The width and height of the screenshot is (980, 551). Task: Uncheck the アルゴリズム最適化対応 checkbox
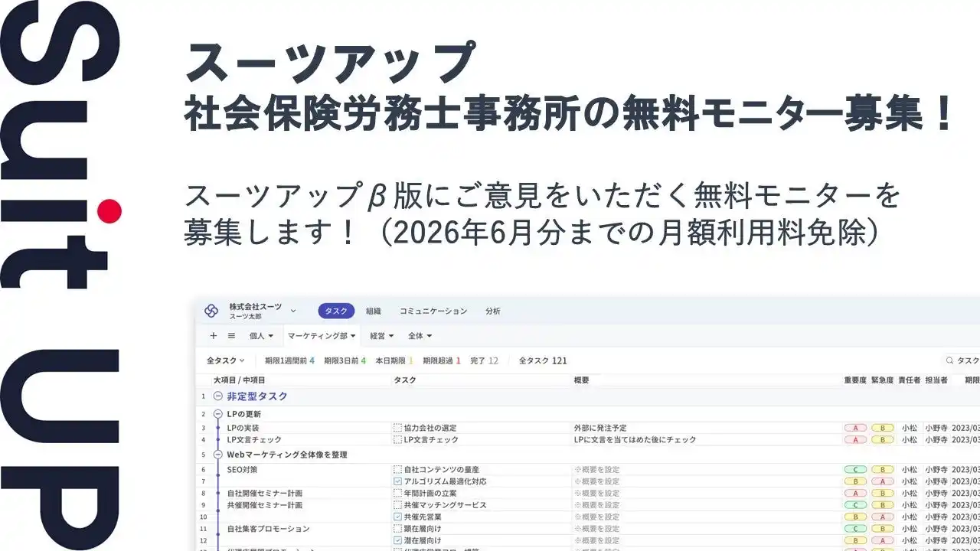[x=397, y=481]
